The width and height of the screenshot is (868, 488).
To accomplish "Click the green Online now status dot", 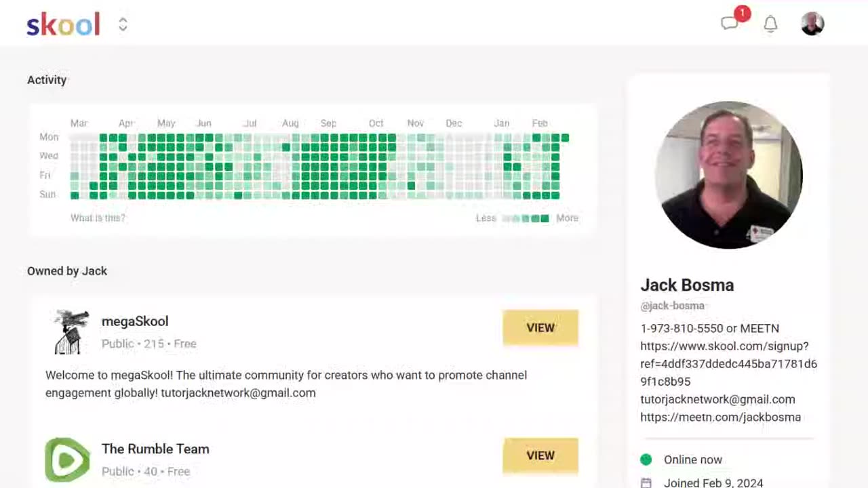I will tap(646, 460).
